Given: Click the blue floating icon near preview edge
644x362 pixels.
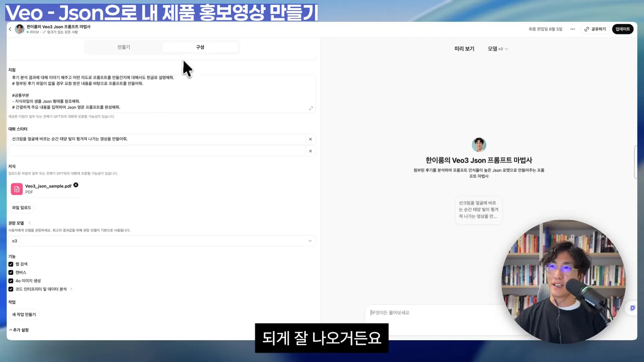Looking at the screenshot, I should click(632, 308).
